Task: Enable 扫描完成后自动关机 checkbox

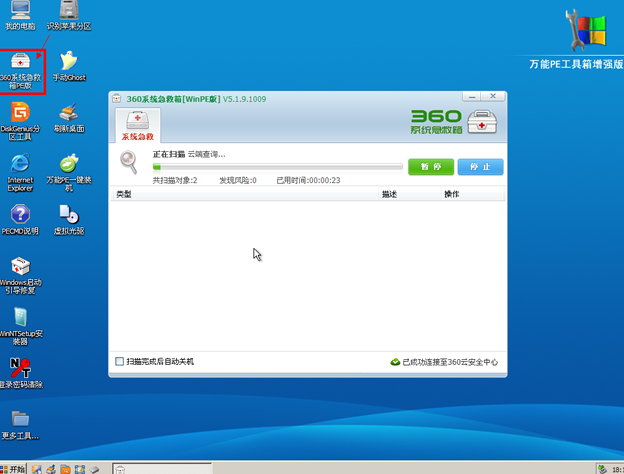Action: 119,361
